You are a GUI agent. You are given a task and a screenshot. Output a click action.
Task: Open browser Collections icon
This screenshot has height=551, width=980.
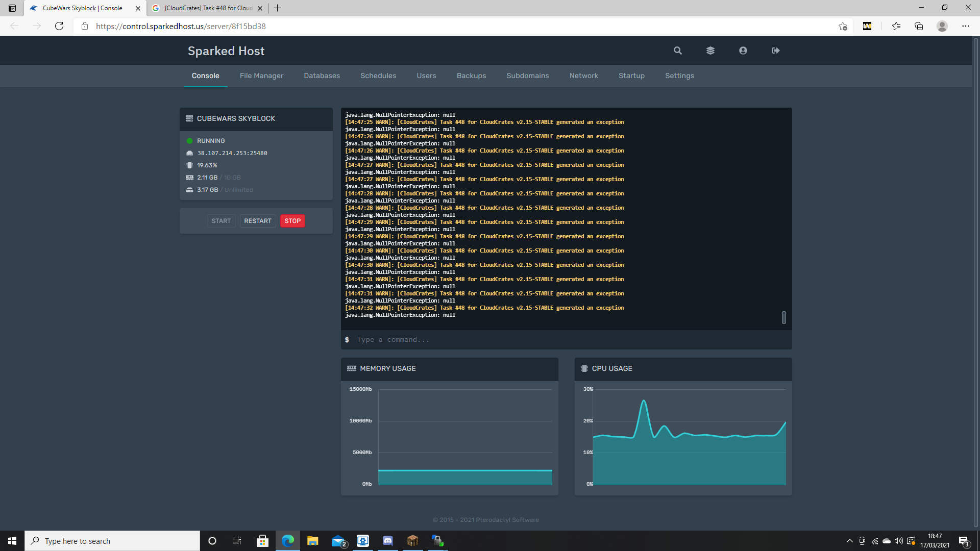(x=919, y=26)
